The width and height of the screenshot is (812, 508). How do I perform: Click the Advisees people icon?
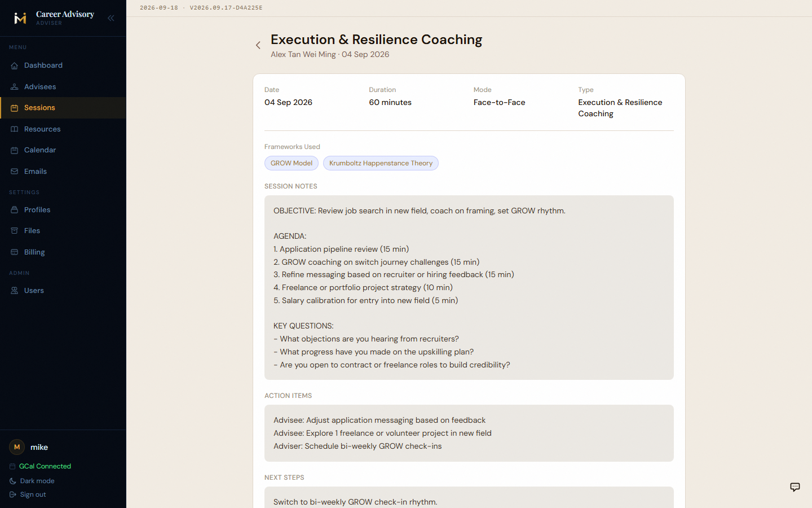coord(15,87)
